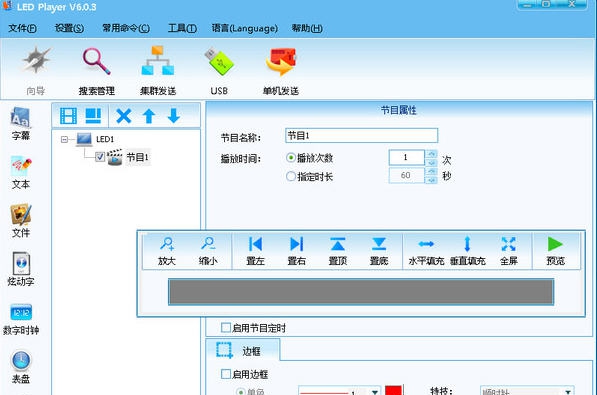Click the 节目属性 panel header
The width and height of the screenshot is (597, 395).
pos(399,110)
